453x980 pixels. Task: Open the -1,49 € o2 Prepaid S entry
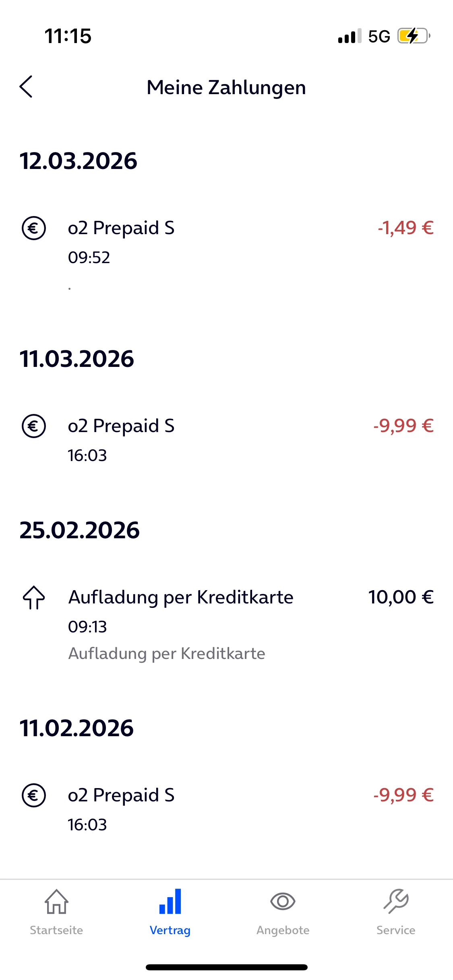pyautogui.click(x=121, y=228)
